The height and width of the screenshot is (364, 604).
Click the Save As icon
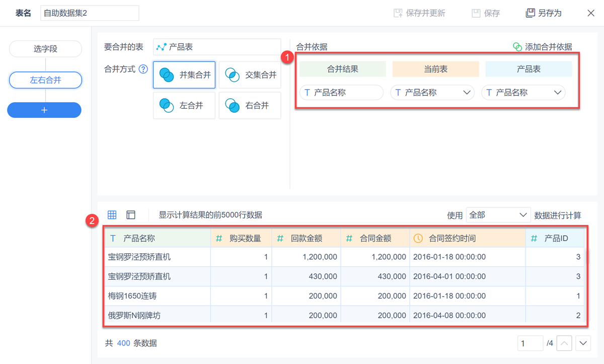point(530,13)
